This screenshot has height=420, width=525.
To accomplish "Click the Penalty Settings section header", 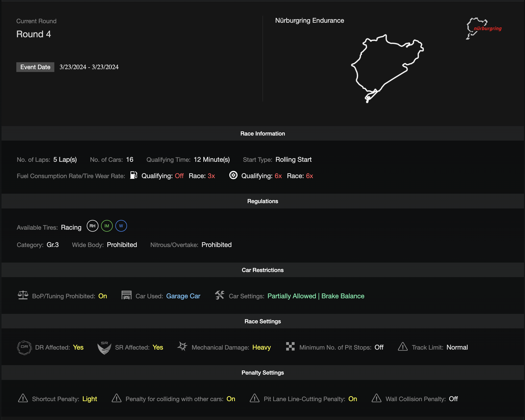I will [262, 373].
